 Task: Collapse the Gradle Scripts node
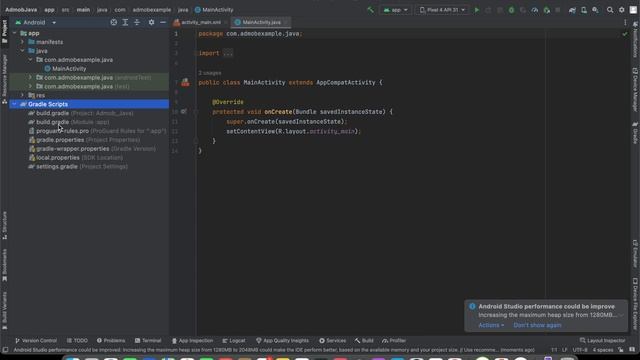pyautogui.click(x=15, y=104)
